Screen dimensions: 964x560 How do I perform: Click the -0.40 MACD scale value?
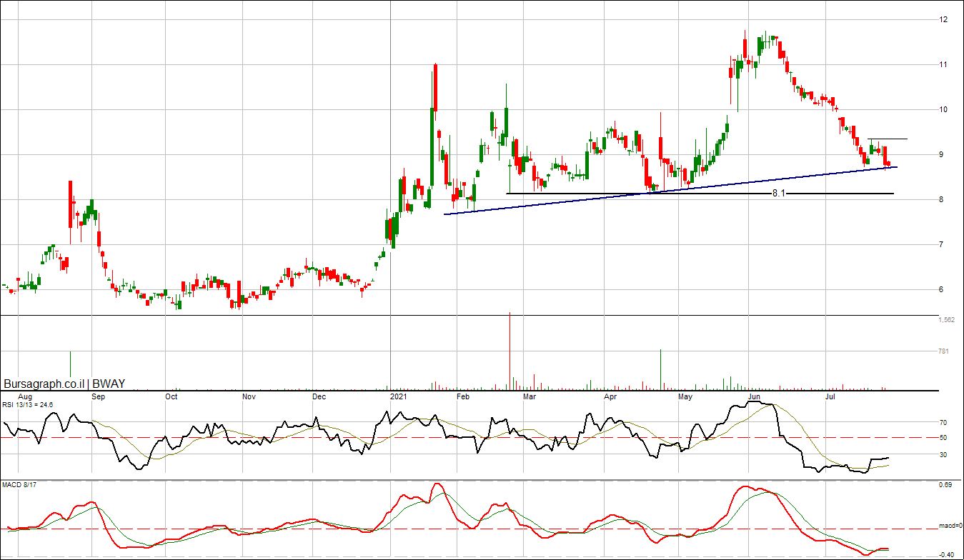click(945, 554)
